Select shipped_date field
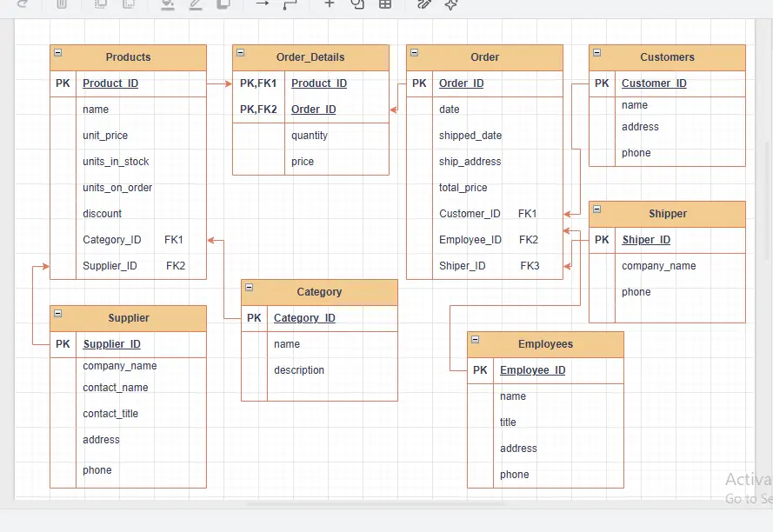This screenshot has height=532, width=773. coord(470,136)
